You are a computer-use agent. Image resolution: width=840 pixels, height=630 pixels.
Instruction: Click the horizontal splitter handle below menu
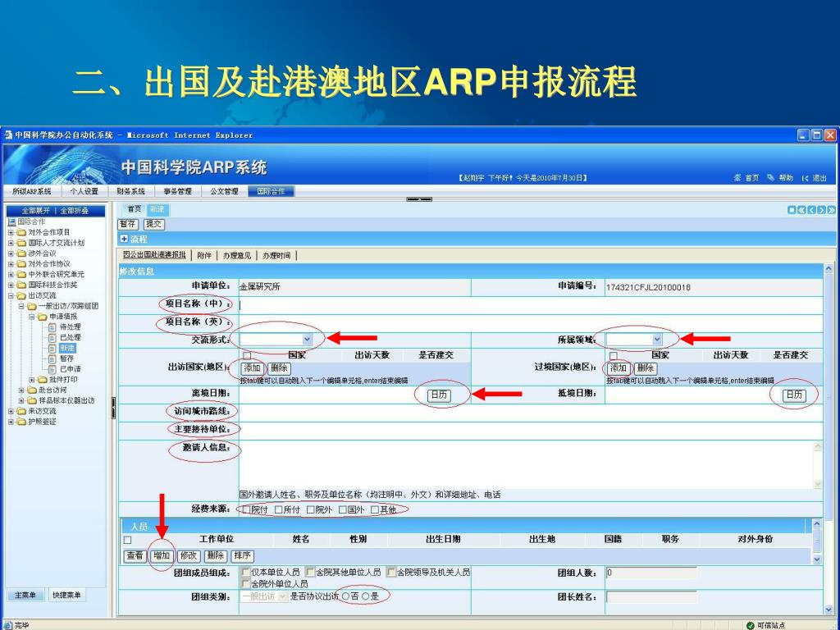419,199
